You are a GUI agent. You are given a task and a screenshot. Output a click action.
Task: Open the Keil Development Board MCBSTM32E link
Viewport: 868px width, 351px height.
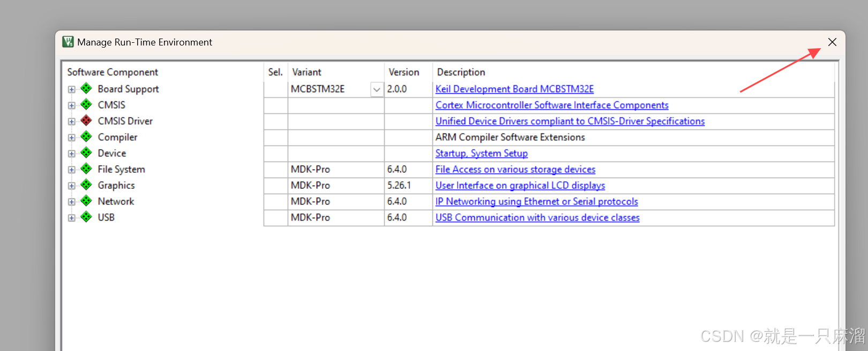tap(514, 89)
